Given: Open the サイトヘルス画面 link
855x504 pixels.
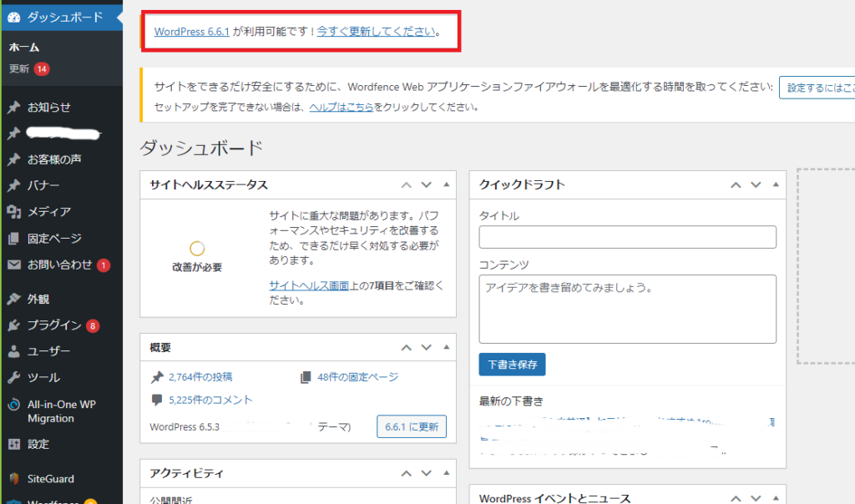Looking at the screenshot, I should coord(309,285).
